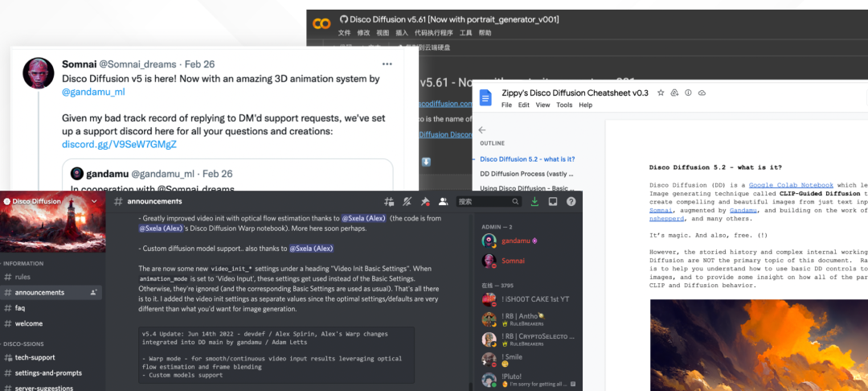Click the Discord search box
Screen dimensions: 868x391
(489, 202)
